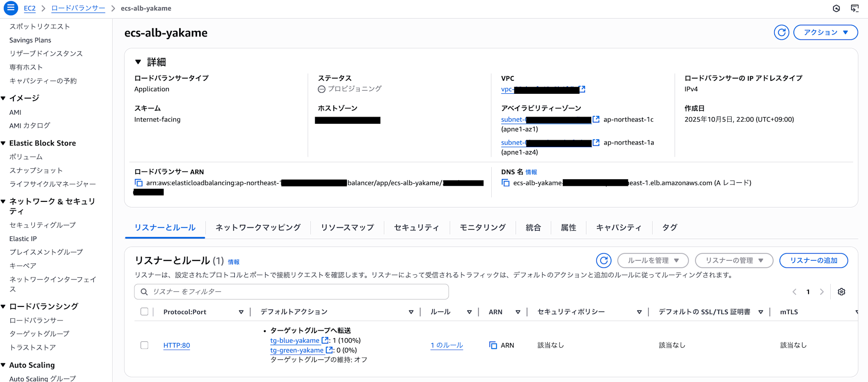This screenshot has width=868, height=382.
Task: Copy the DNS name
Action: pyautogui.click(x=505, y=183)
